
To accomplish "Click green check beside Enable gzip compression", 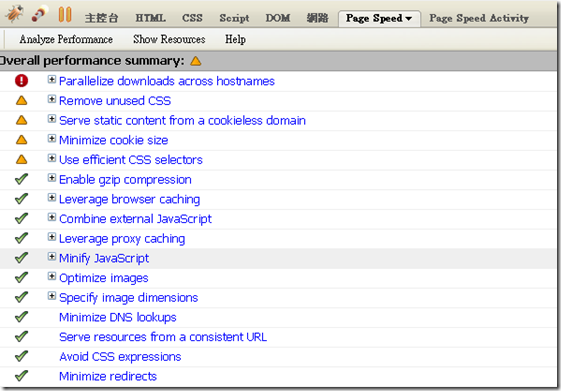I will (21, 179).
